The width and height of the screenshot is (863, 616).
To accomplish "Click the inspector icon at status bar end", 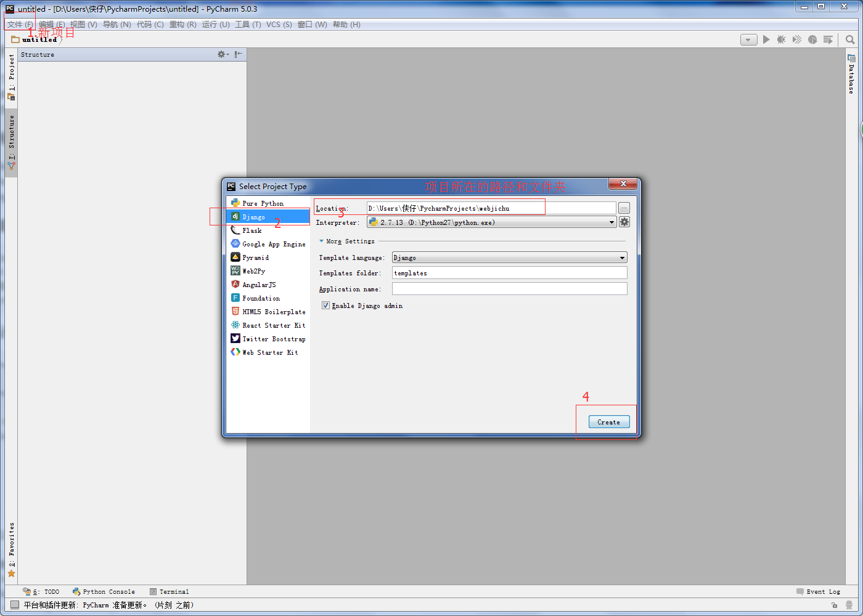I will 849,605.
